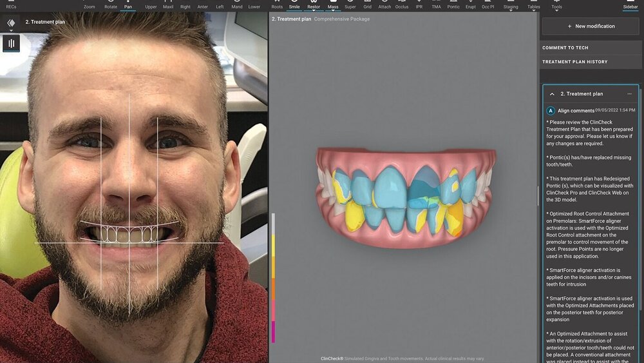Viewport: 644px width, 363px height.
Task: Toggle the Sidebar panel visibility
Action: 630,5
